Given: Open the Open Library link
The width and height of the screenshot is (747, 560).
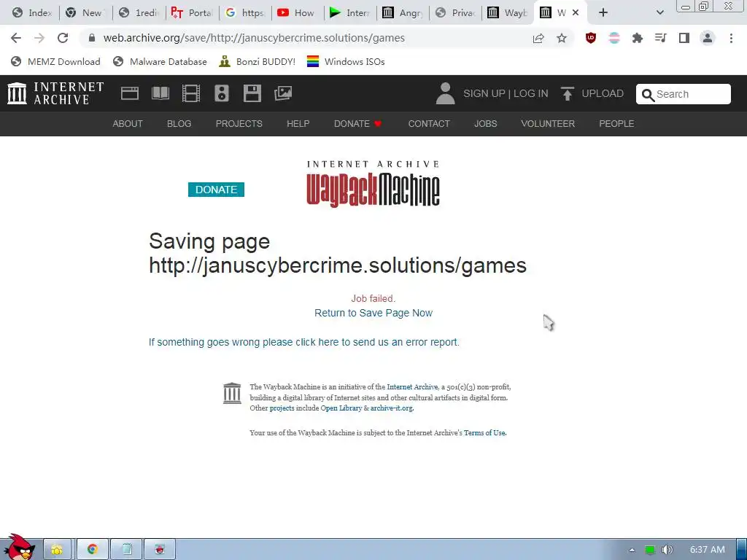Looking at the screenshot, I should [341, 408].
